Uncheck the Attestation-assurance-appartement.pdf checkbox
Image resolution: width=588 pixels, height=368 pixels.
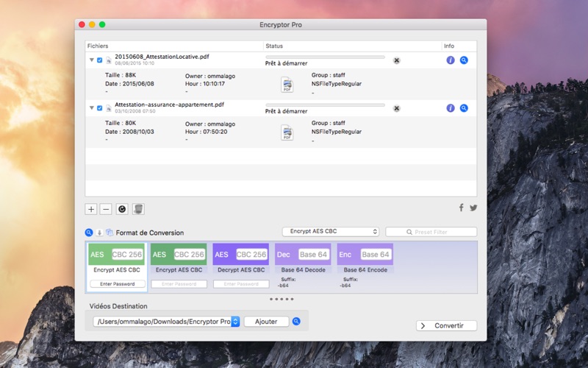pos(100,108)
